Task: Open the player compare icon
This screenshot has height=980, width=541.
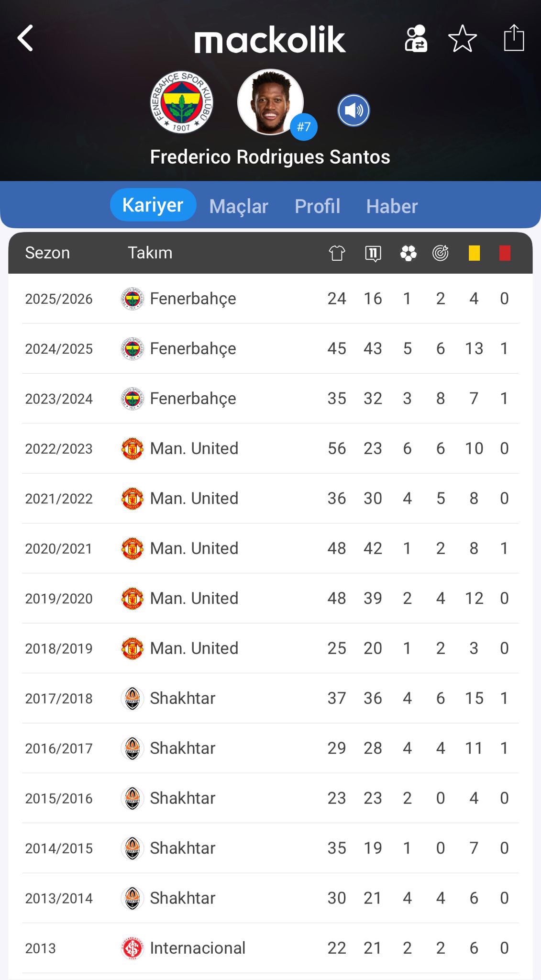Action: (416, 38)
